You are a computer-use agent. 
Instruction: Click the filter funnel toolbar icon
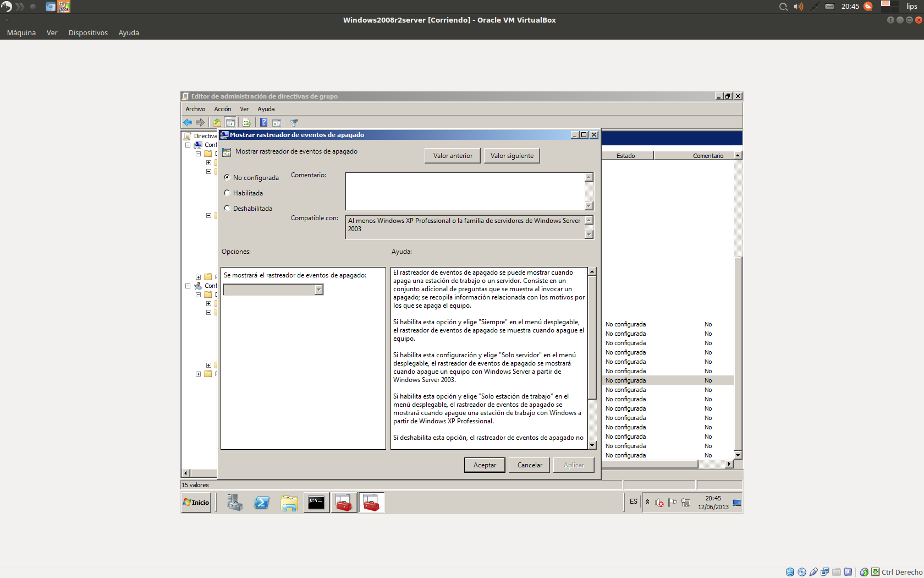pos(294,123)
